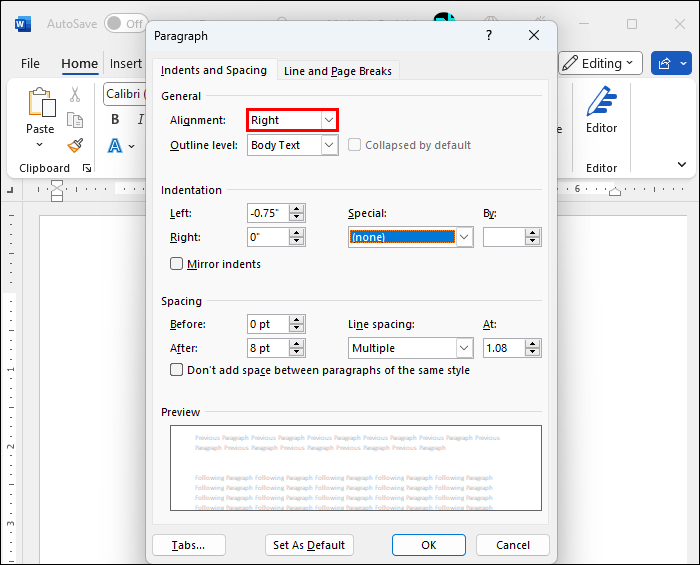Open the Clipboard pane launcher arrow
Screen dimensions: 700x565
87,168
